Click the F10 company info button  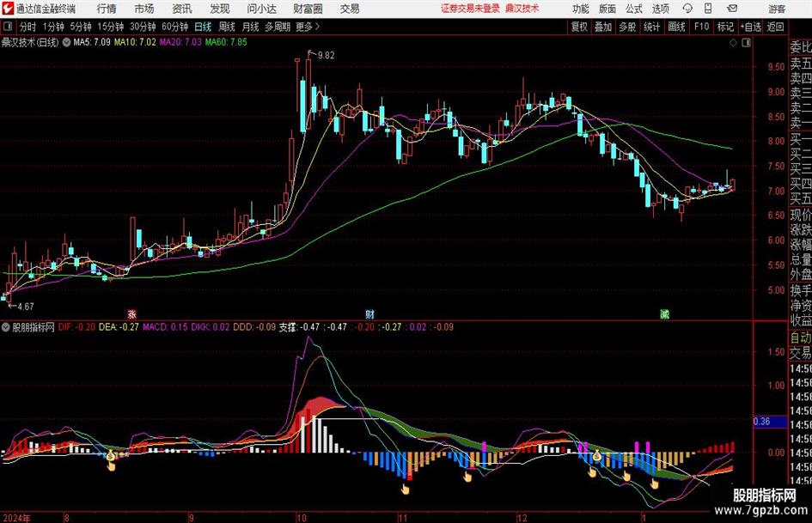[x=701, y=27]
